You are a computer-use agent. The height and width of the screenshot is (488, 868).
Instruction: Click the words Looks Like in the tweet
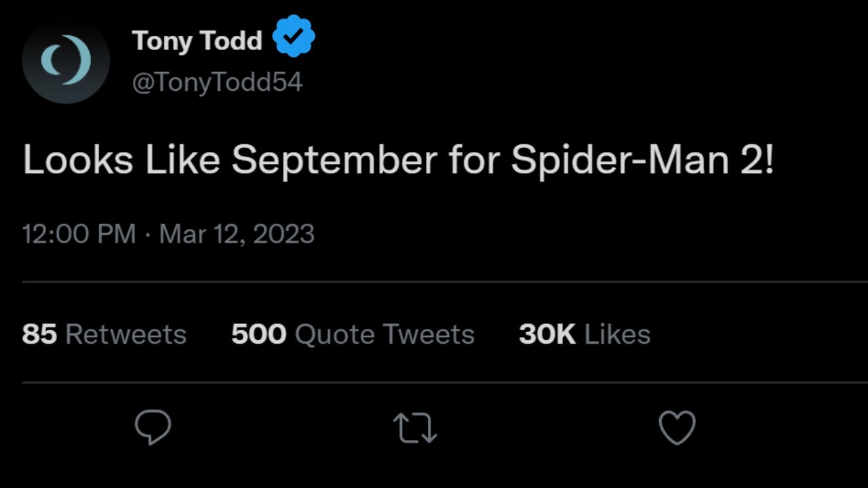click(121, 161)
